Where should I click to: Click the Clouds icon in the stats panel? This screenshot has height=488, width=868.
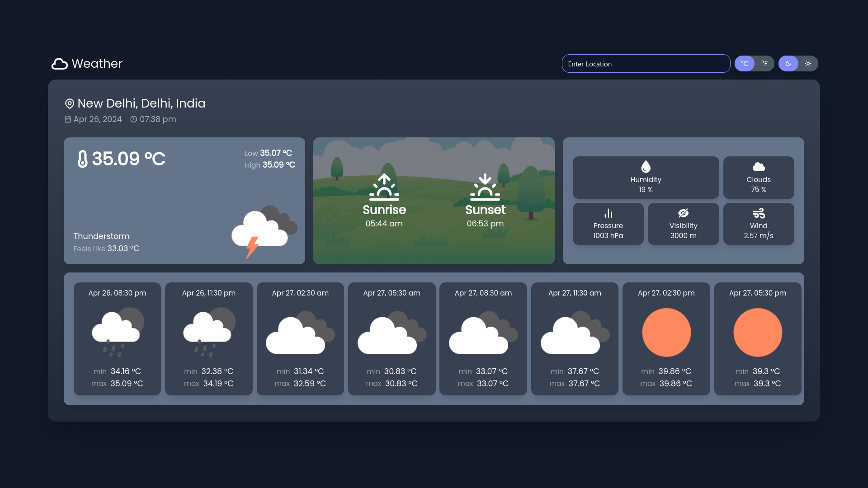(758, 166)
